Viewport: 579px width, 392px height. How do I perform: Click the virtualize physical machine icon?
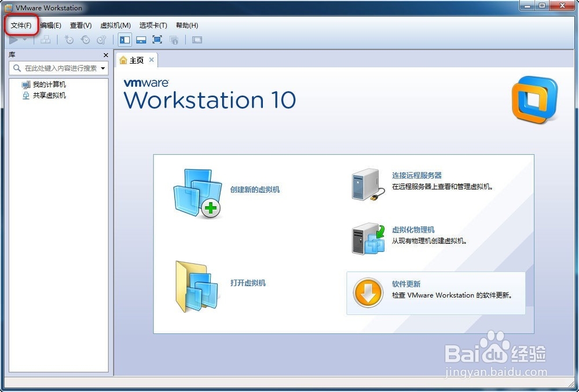[368, 239]
